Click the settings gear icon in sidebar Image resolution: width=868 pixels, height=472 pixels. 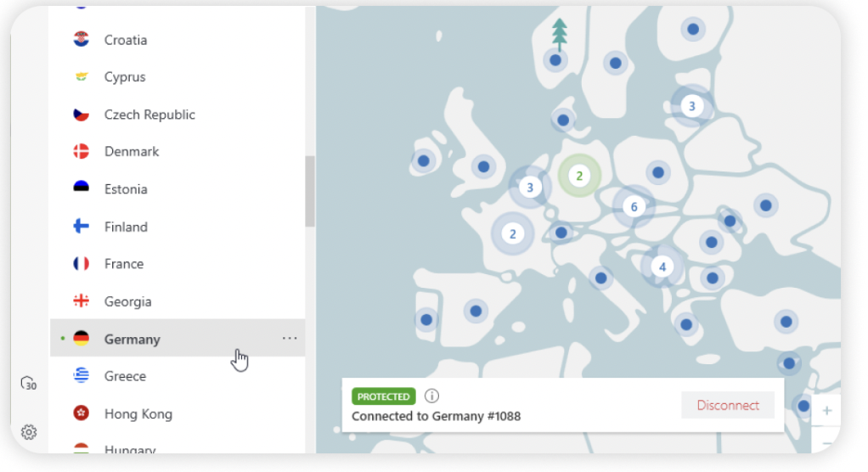coord(29,432)
